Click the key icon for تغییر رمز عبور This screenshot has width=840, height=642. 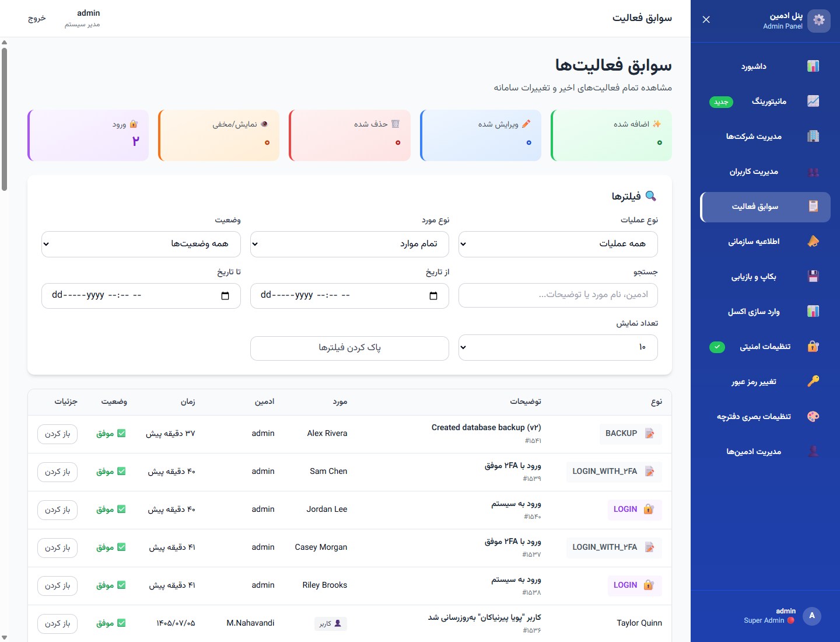pyautogui.click(x=813, y=382)
